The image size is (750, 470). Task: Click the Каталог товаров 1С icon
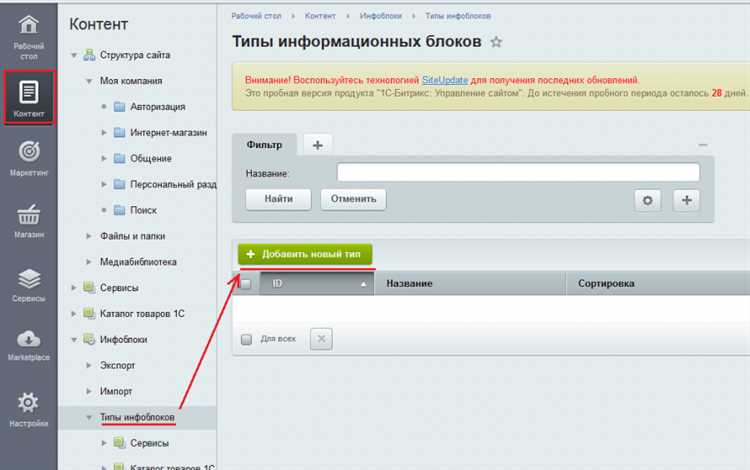[89, 313]
